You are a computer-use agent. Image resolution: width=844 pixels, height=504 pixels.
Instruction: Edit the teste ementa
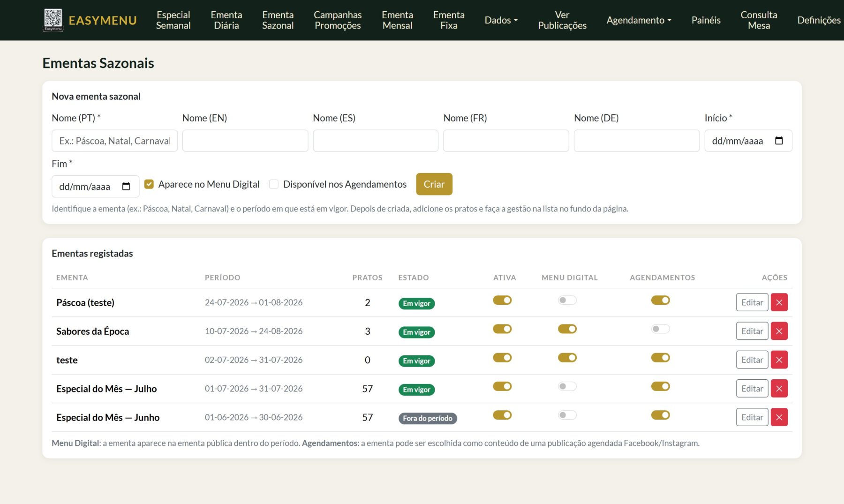tap(752, 360)
